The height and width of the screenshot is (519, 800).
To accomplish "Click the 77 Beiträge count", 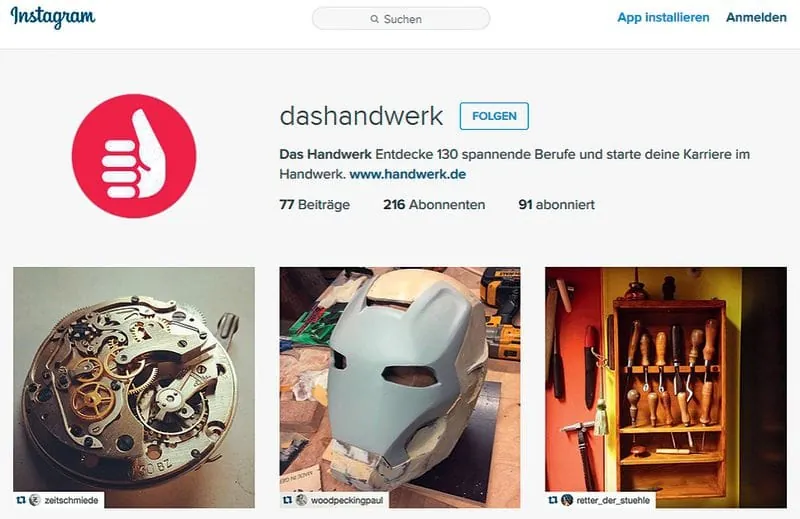I will (315, 205).
